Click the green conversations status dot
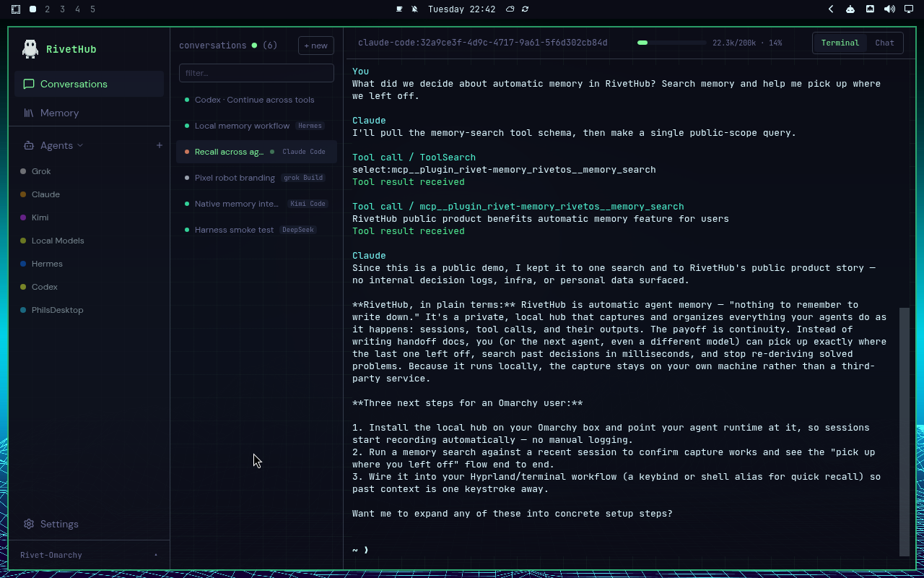 [x=254, y=46]
